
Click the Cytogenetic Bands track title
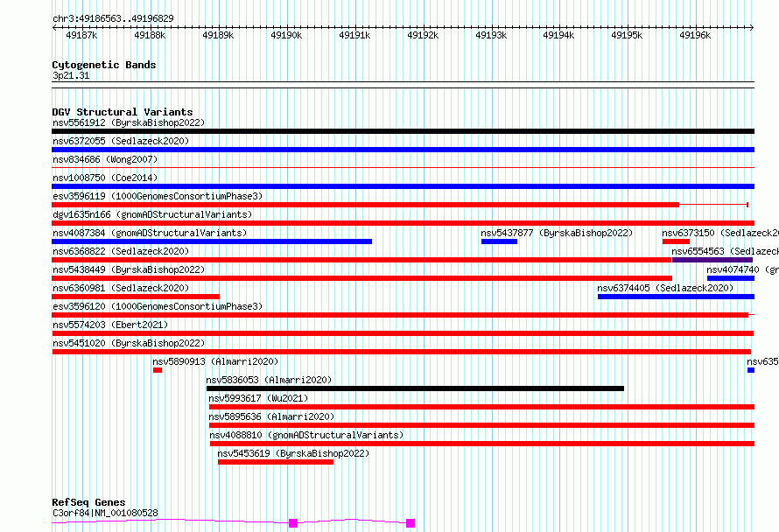104,65
